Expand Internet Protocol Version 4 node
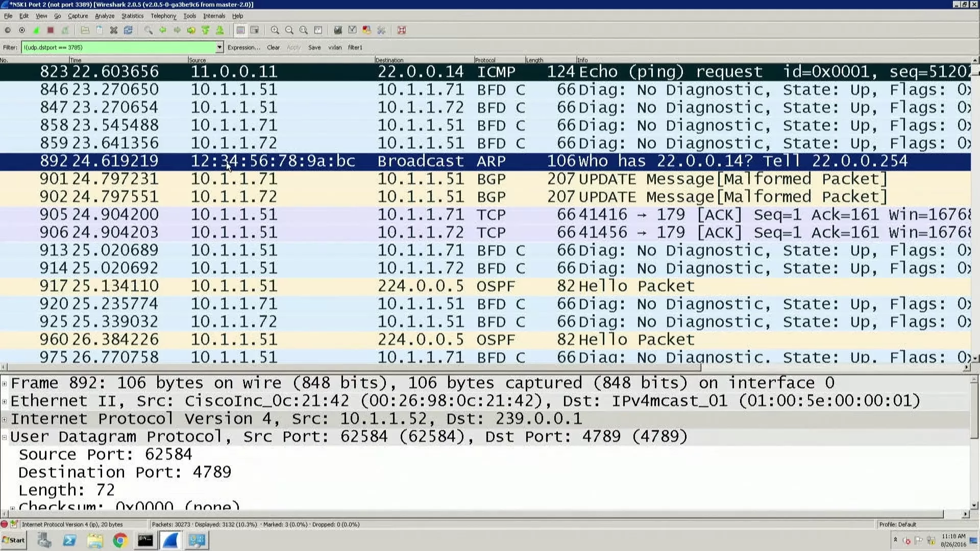 (5, 419)
